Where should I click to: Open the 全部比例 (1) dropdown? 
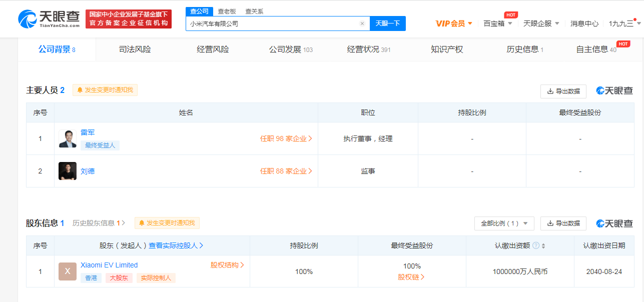(504, 223)
